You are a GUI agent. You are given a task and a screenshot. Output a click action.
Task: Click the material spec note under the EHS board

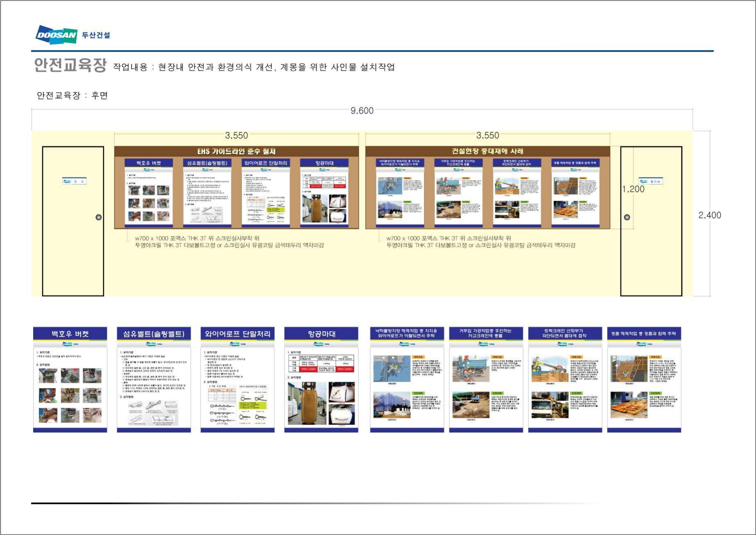[x=229, y=242]
